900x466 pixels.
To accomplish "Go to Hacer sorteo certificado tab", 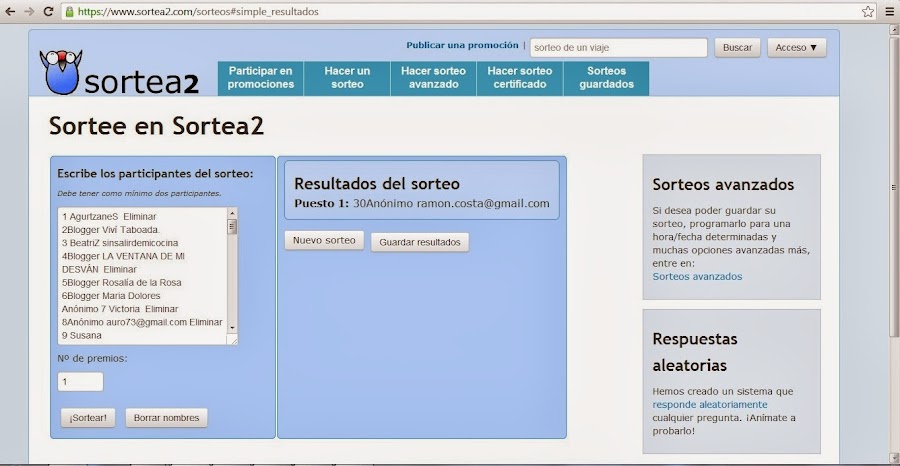I will pyautogui.click(x=520, y=78).
